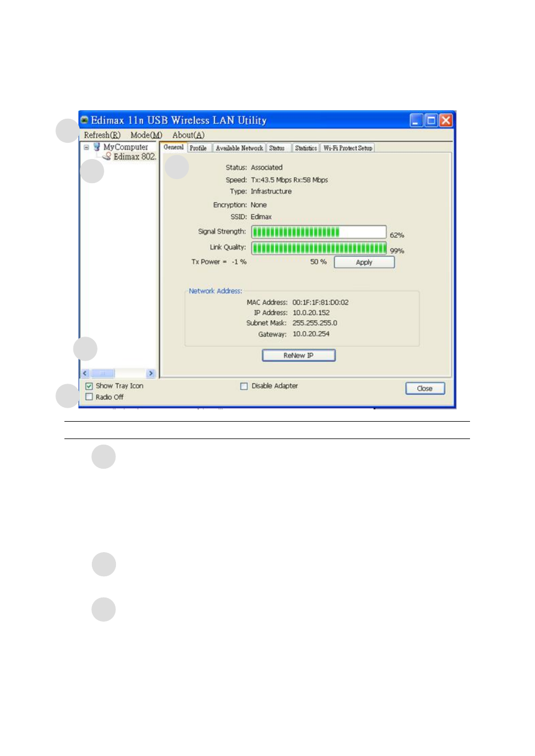Click the Edimax title bar app icon
The height and width of the screenshot is (756, 535).
click(x=85, y=120)
